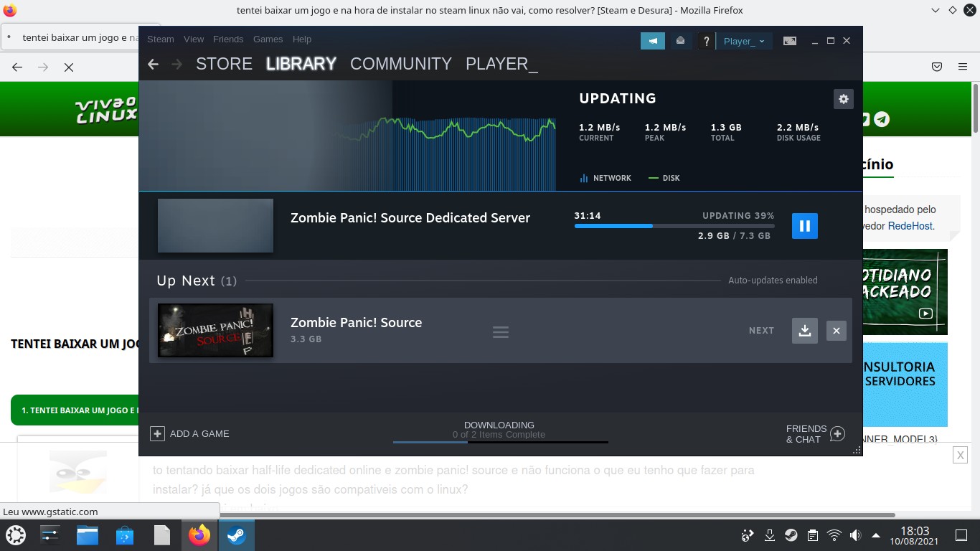The height and width of the screenshot is (551, 980).
Task: Open FRIENDS & CHAT
Action: pos(815,433)
